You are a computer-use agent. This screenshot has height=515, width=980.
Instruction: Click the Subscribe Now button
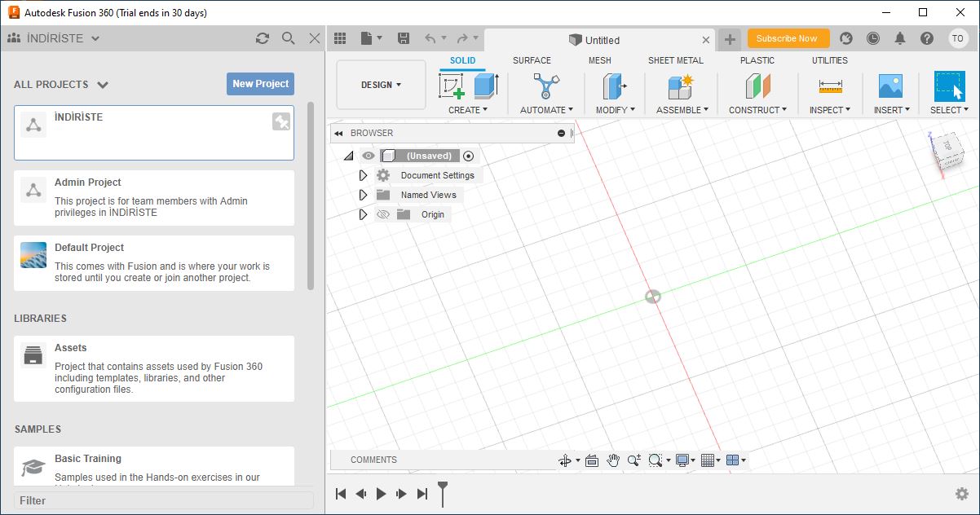pyautogui.click(x=787, y=38)
